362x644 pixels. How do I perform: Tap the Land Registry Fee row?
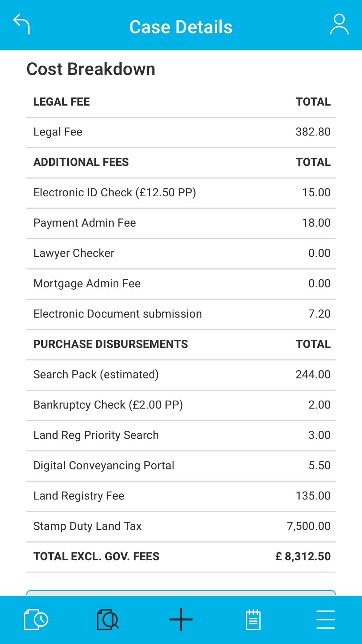coord(181,496)
